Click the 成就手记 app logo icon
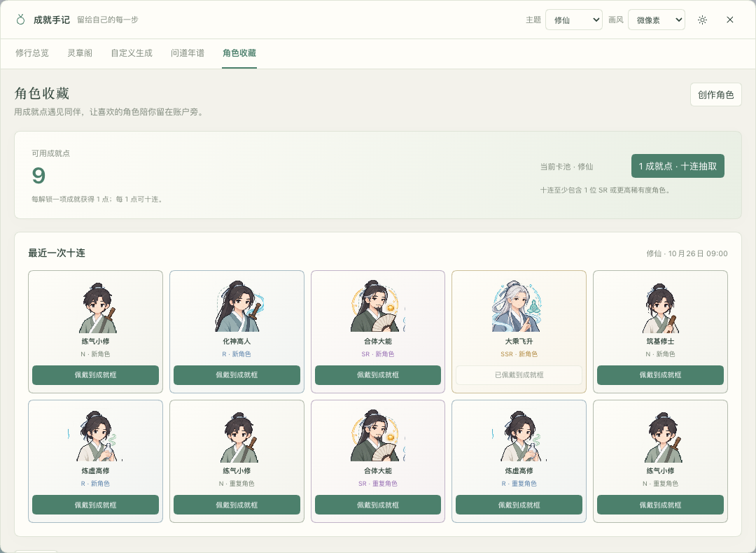The width and height of the screenshot is (756, 553). point(20,20)
